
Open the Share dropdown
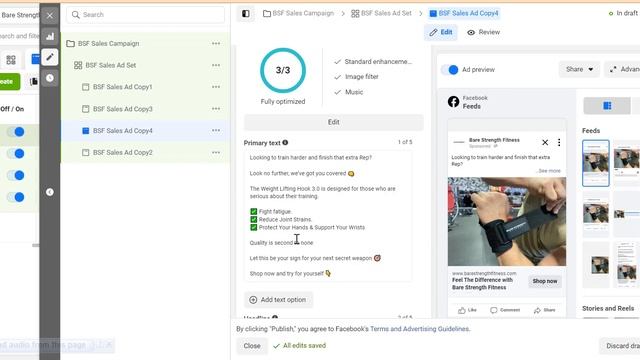pos(579,69)
